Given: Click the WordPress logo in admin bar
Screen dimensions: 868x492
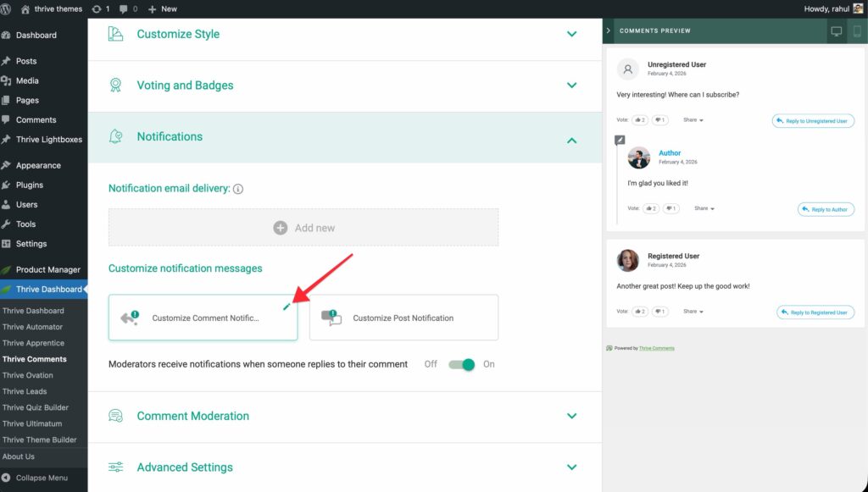Looking at the screenshot, I should 8,8.
